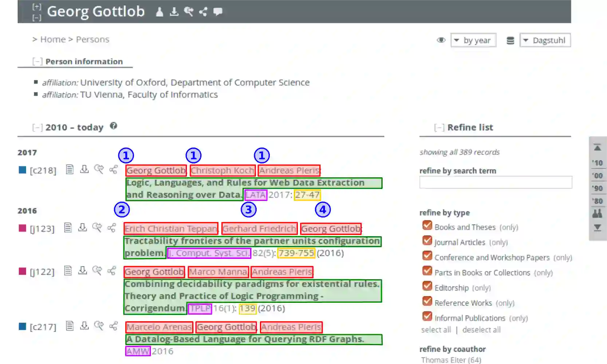This screenshot has height=364, width=607.
Task: Open the document view icon for entry c218
Action: click(70, 169)
